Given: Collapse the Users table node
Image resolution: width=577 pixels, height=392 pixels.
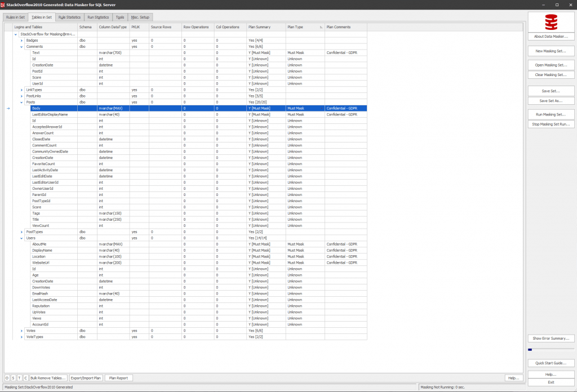Looking at the screenshot, I should tap(21, 238).
